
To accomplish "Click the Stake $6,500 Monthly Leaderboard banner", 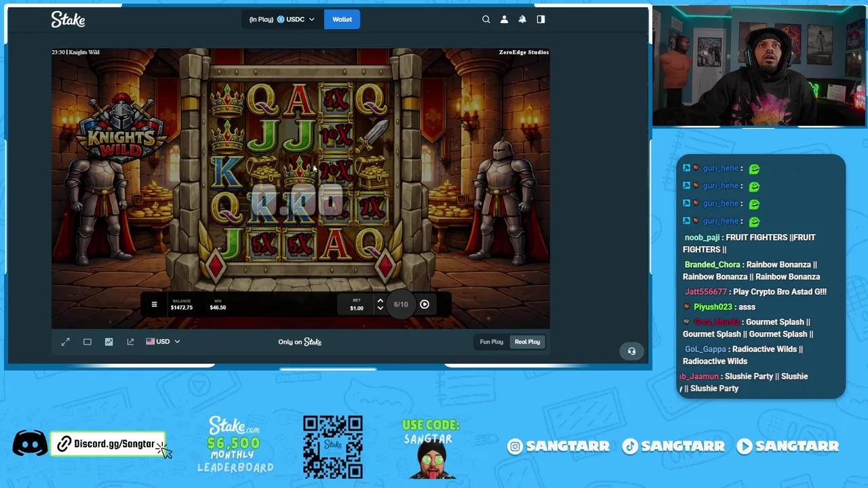I will tap(235, 445).
